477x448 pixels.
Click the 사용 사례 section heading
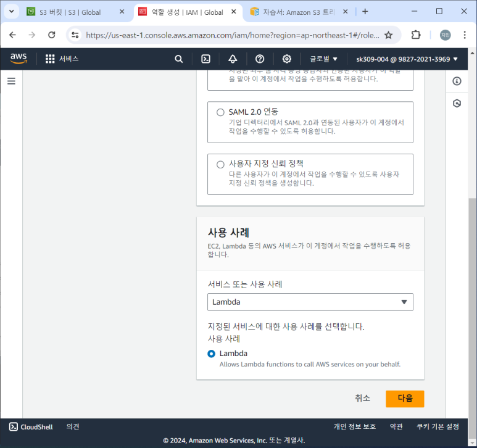(228, 233)
